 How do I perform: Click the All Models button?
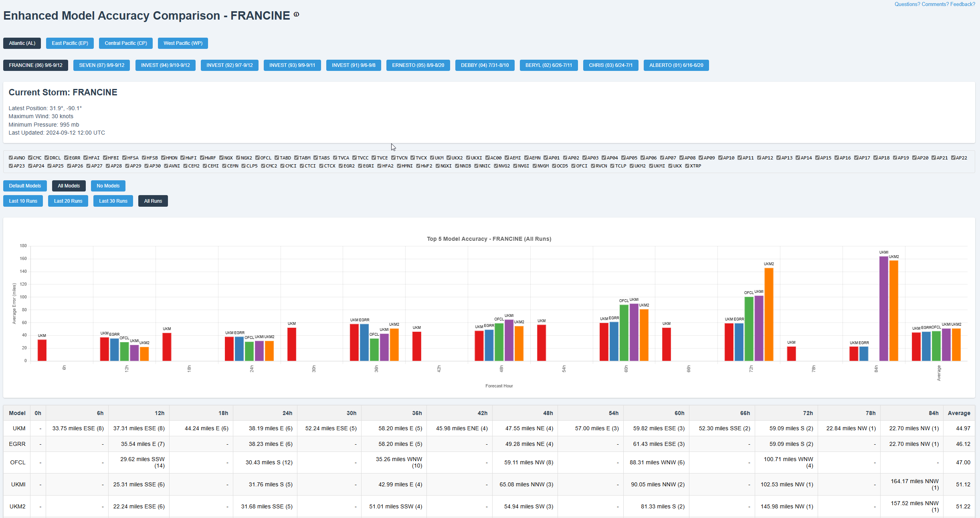(69, 186)
